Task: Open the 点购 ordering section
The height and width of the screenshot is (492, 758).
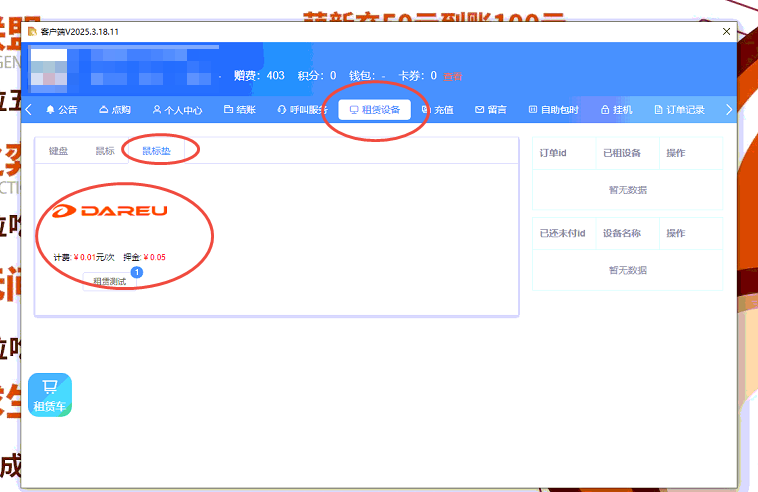Action: coord(115,110)
